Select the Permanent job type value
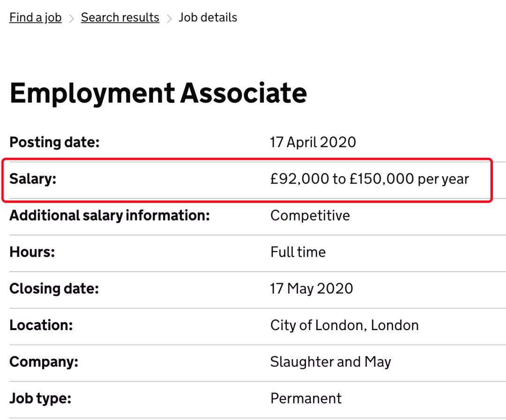 306,398
